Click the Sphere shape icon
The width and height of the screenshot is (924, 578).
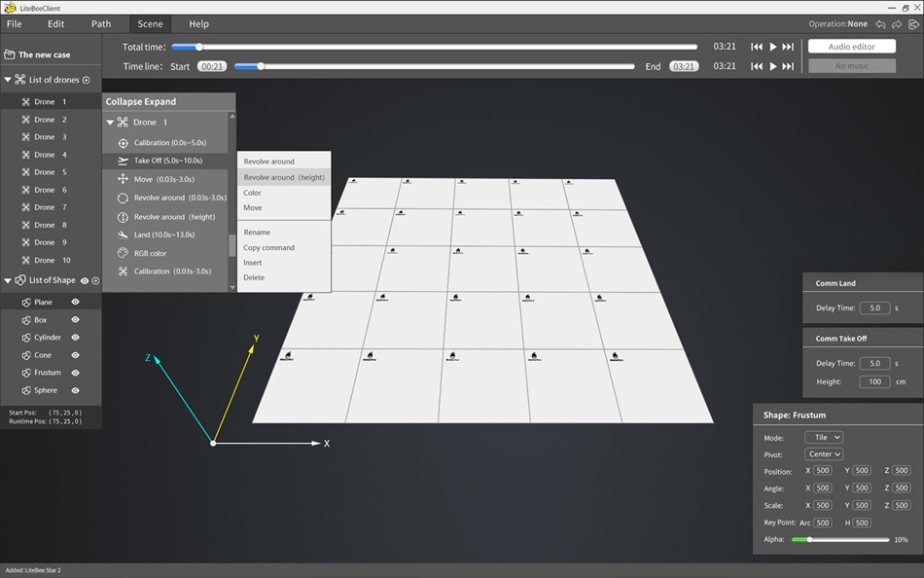(26, 391)
